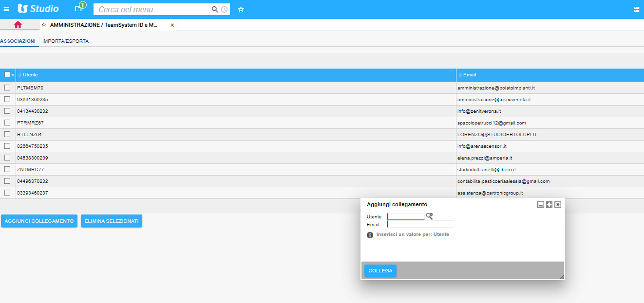644x303 pixels.
Task: Tick the checkbox for user PLTMSM70
Action: point(7,88)
